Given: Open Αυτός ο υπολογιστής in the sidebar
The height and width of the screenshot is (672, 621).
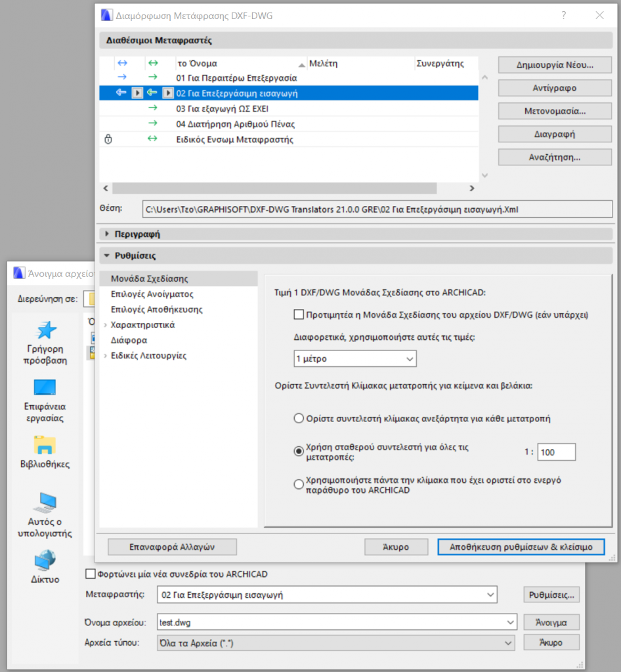Looking at the screenshot, I should (x=45, y=515).
